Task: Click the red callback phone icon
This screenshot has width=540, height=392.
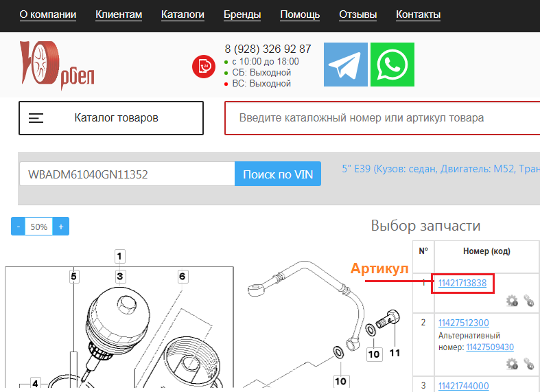Action: point(204,67)
